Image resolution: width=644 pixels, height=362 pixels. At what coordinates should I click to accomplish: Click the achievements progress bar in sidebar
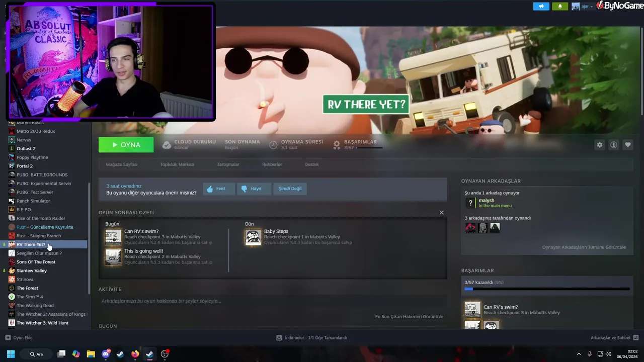[547, 289]
